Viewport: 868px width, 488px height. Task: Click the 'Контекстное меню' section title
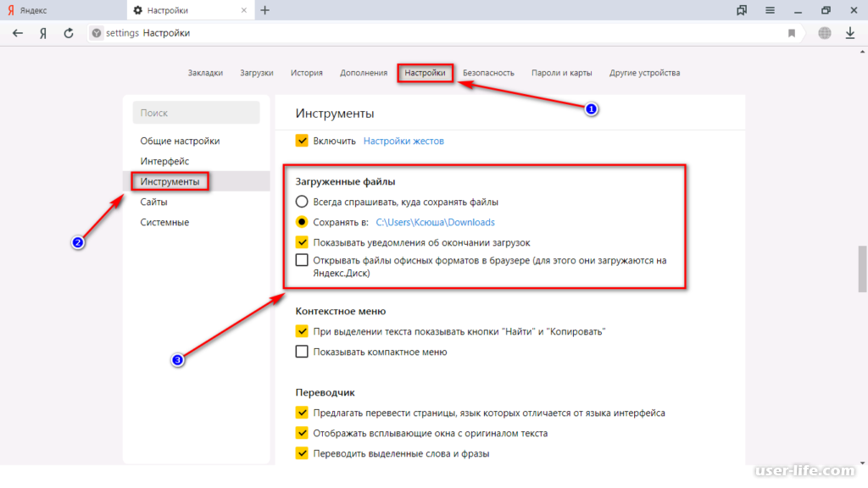point(341,311)
